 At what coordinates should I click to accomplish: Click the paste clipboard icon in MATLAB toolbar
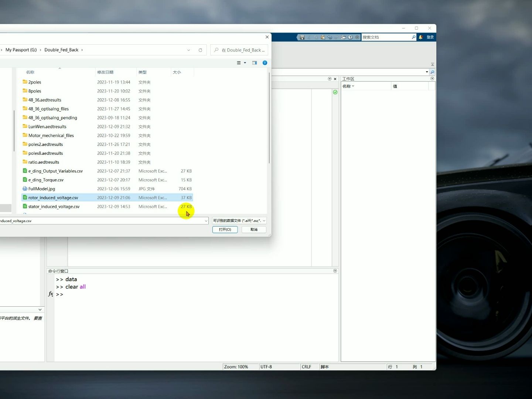coord(323,37)
